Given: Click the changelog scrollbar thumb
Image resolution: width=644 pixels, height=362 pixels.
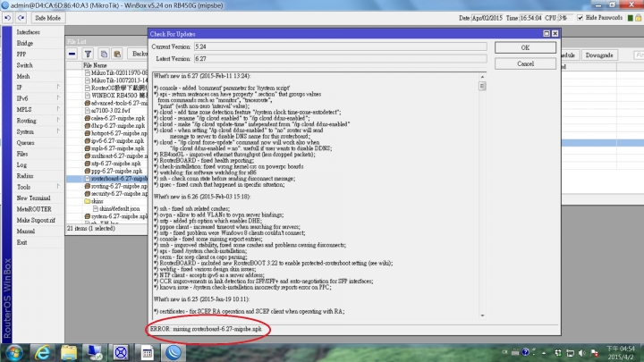Looking at the screenshot, I should pyautogui.click(x=482, y=86).
